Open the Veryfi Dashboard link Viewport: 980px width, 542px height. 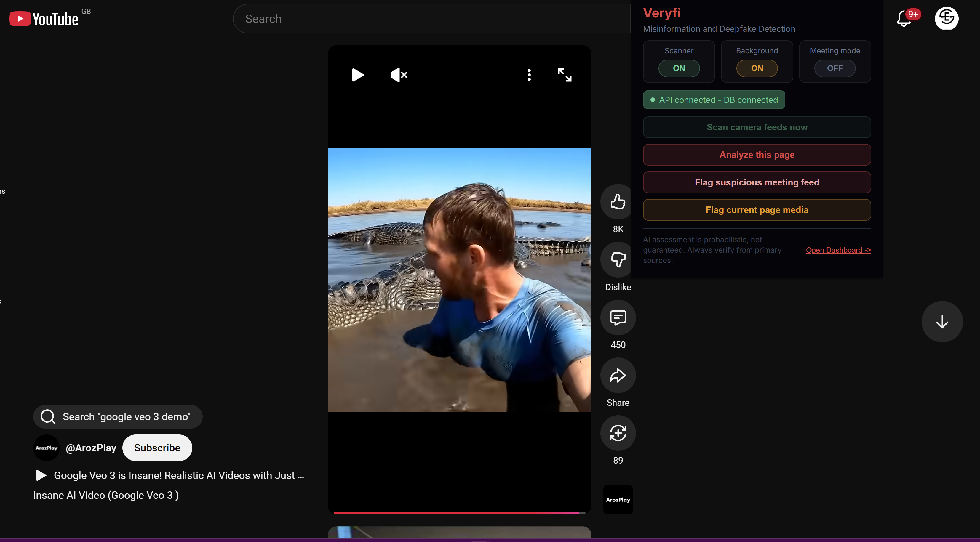click(x=838, y=250)
